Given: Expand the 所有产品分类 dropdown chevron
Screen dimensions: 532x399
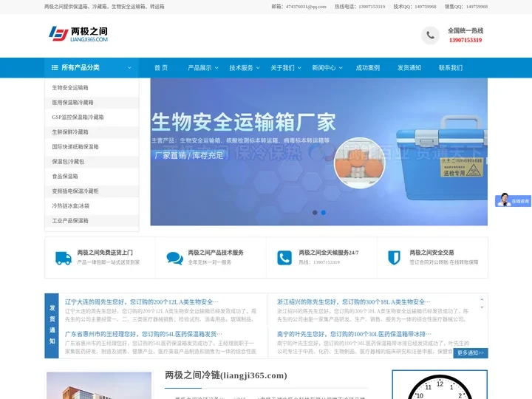Looking at the screenshot, I should 129,68.
